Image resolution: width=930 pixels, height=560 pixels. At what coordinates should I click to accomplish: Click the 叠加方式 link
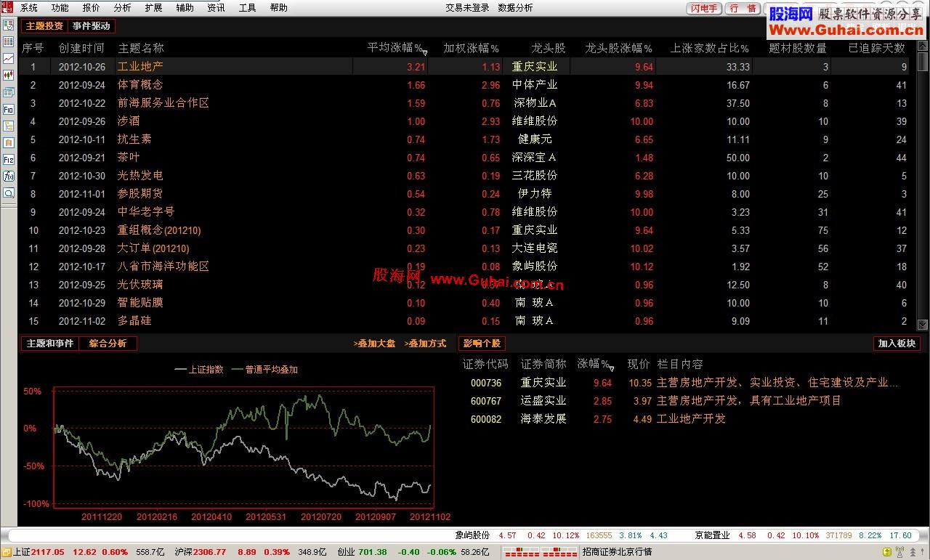425,344
